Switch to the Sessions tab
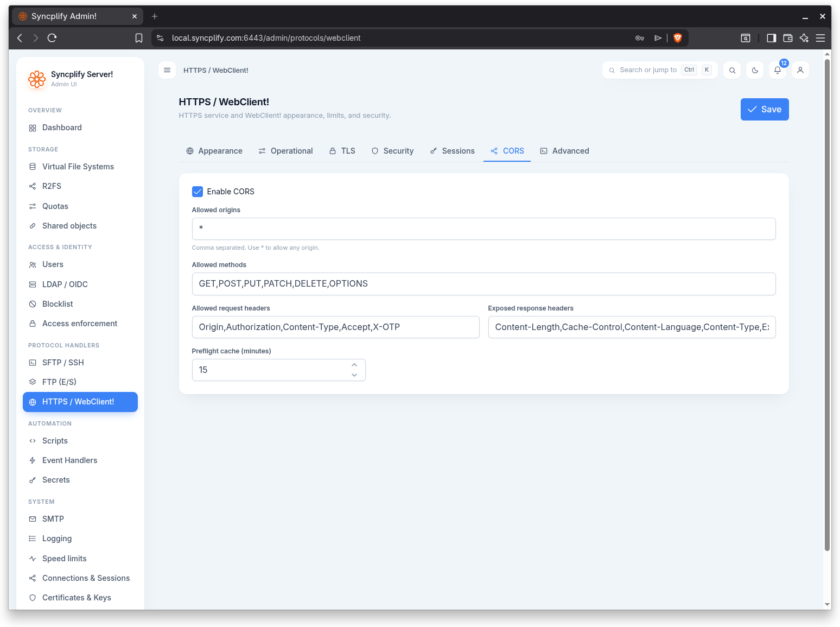The image size is (840, 627). [x=453, y=151]
